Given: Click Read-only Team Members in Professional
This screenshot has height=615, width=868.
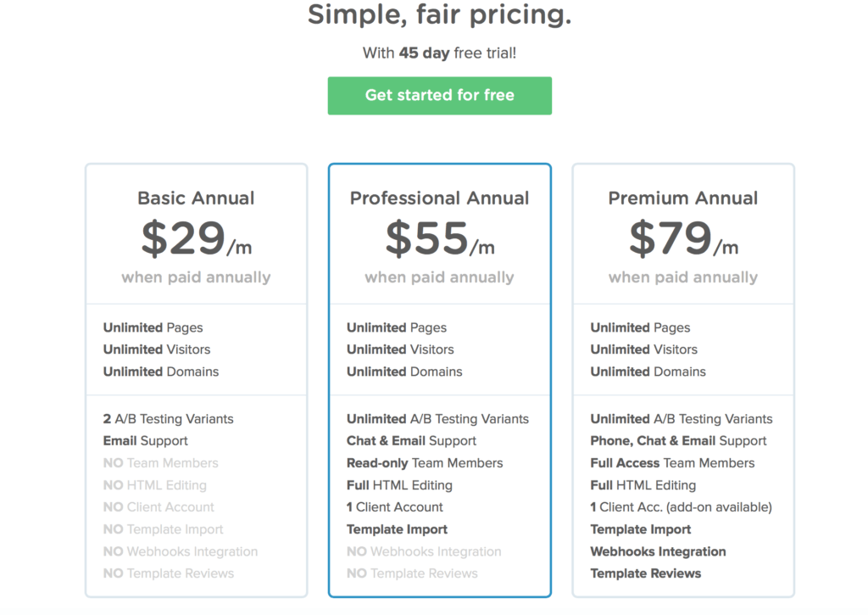Looking at the screenshot, I should point(425,463).
